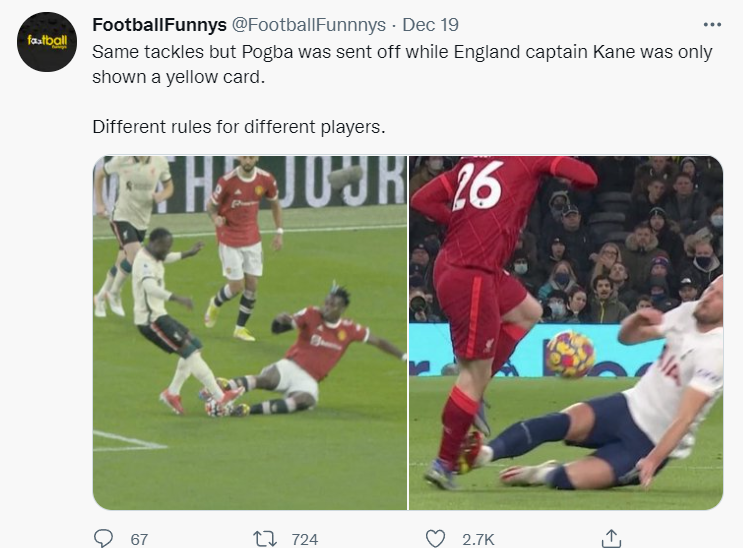The height and width of the screenshot is (548, 743).
Task: Click the soccer ball in the right photo
Action: tap(570, 353)
